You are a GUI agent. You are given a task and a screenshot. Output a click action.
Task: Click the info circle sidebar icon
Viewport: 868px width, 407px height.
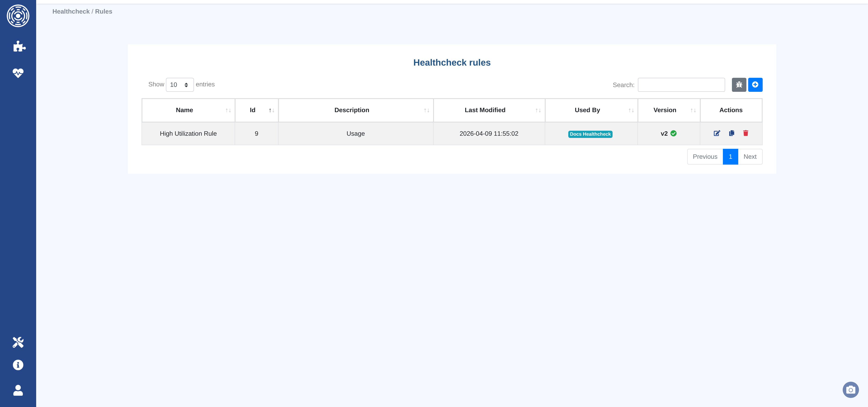tap(18, 365)
